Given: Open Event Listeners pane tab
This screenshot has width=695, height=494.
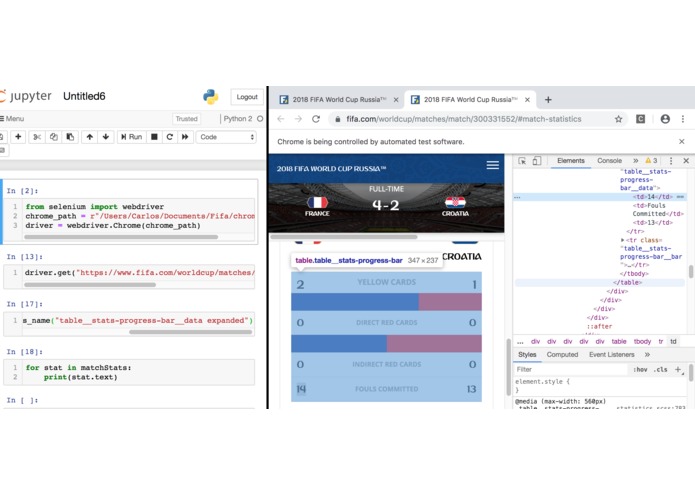Looking at the screenshot, I should click(612, 355).
